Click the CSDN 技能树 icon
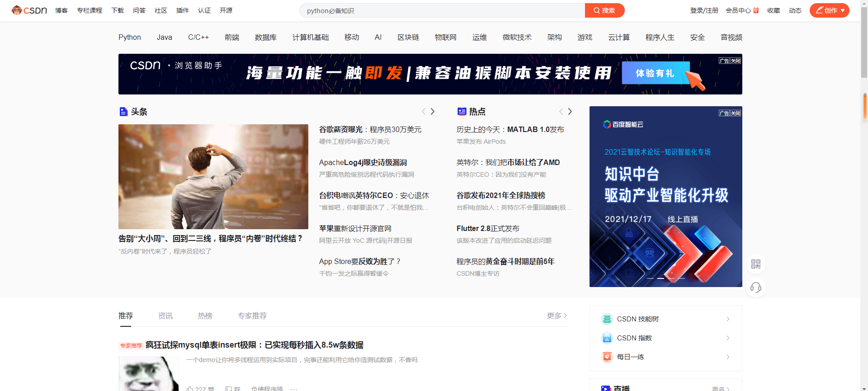 tap(607, 319)
